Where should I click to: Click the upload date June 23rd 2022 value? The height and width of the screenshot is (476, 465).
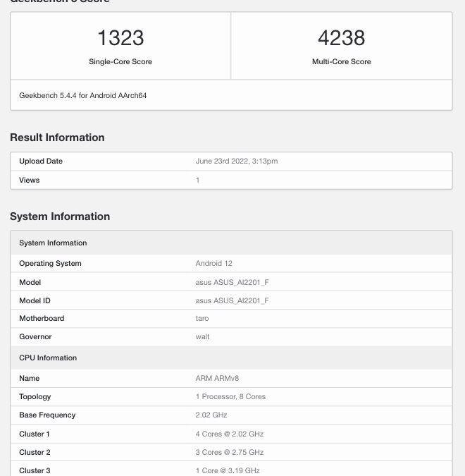point(237,161)
